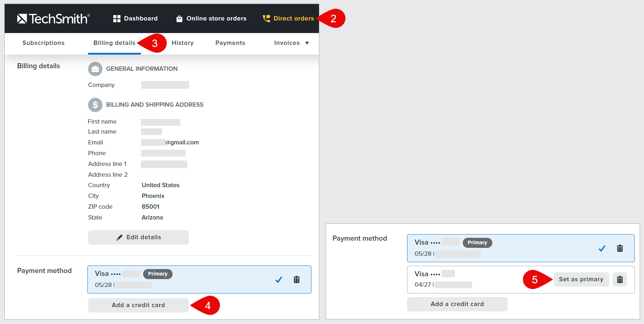Switch to the Subscriptions tab

point(44,43)
